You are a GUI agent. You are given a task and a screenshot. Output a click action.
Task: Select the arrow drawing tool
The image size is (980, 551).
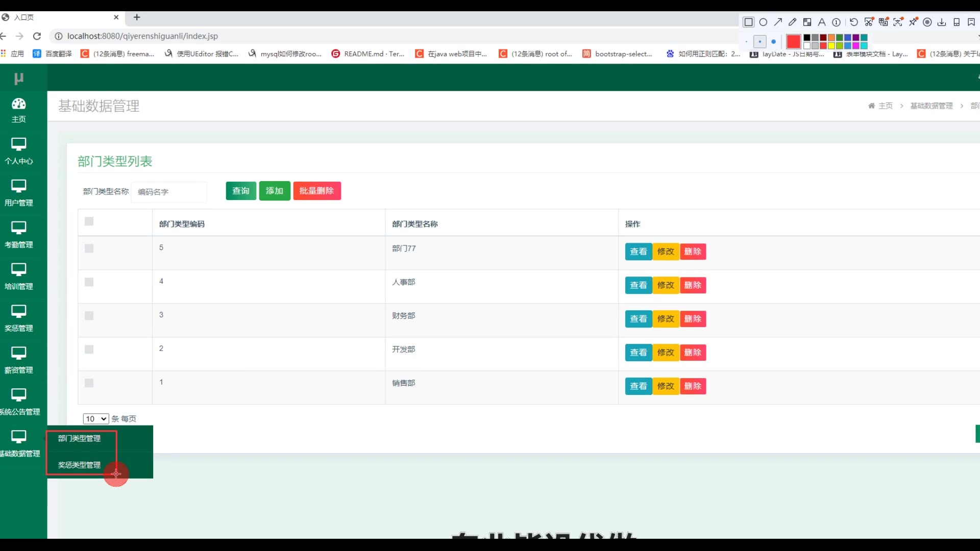778,22
